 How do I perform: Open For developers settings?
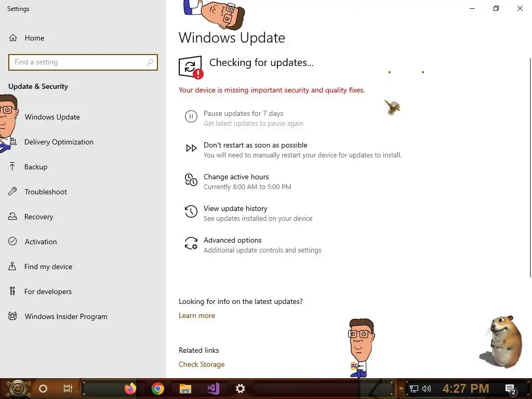[x=83, y=291]
